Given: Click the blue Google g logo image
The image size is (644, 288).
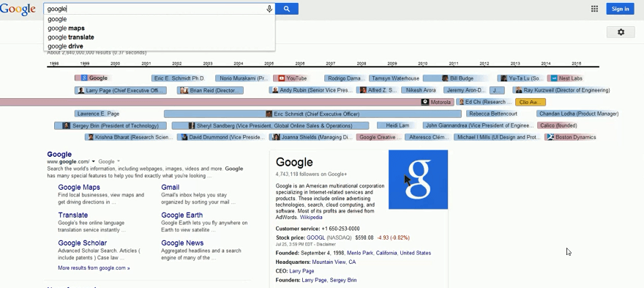Looking at the screenshot, I should point(418,180).
